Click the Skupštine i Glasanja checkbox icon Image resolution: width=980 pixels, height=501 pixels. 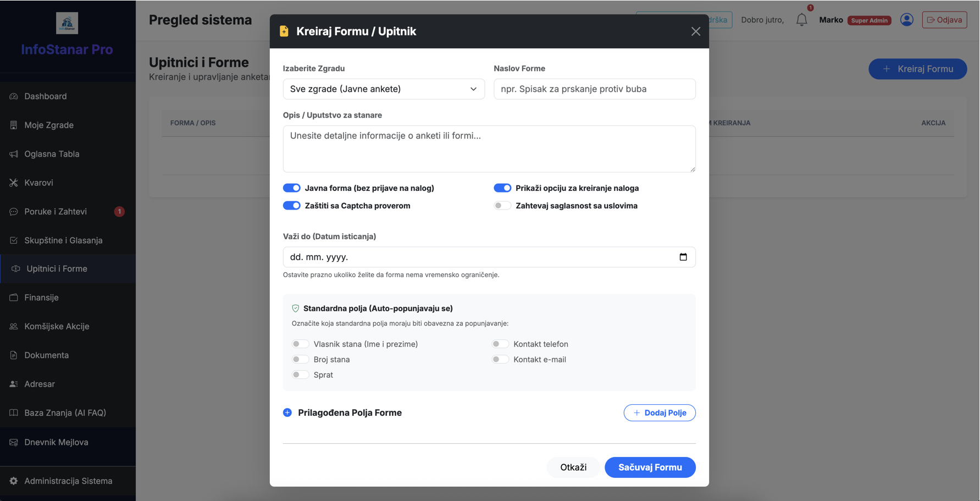(x=14, y=240)
